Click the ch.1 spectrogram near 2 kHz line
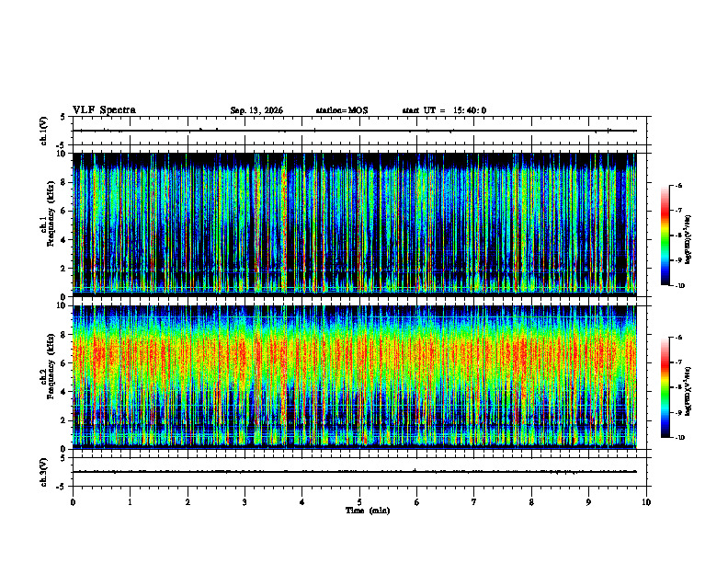 (355, 270)
